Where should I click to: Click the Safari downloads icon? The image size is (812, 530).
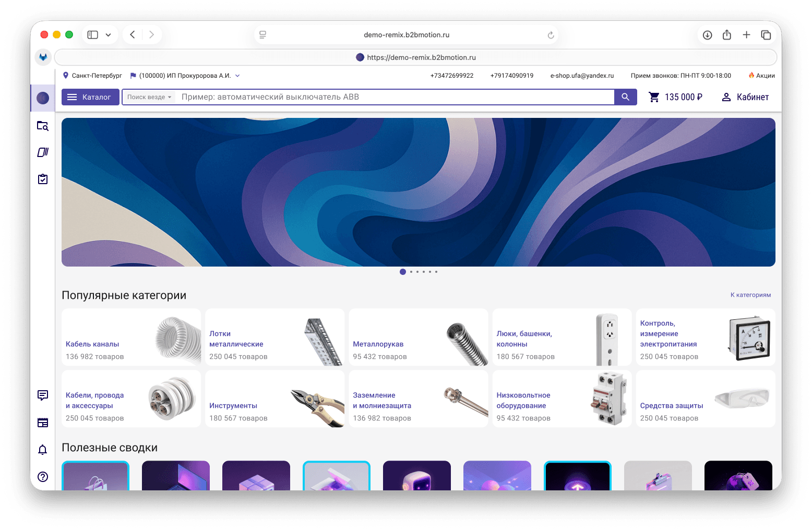(707, 35)
